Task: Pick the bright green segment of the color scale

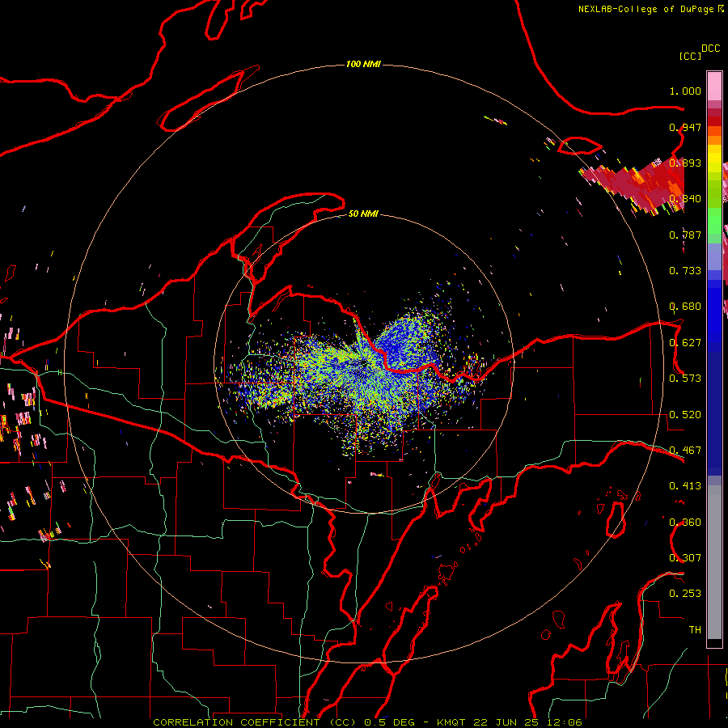Action: [x=714, y=221]
